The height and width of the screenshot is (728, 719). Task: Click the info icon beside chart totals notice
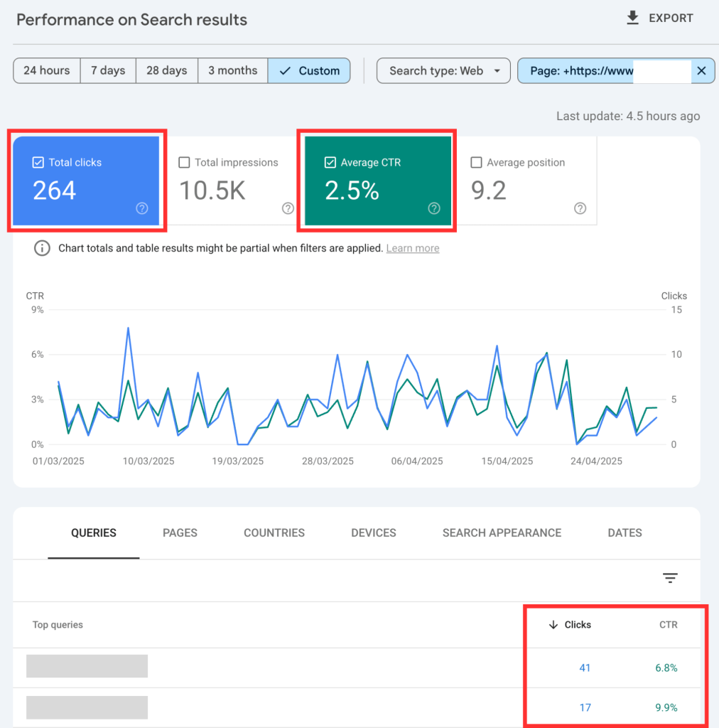[43, 248]
